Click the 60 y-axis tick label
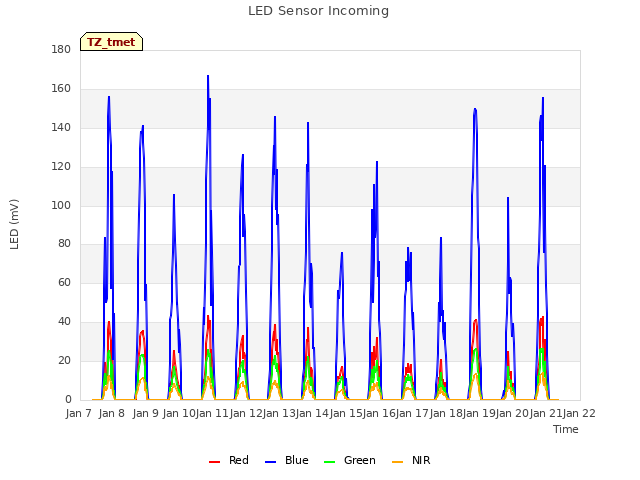Screen dimensions: 640x480 (64, 282)
